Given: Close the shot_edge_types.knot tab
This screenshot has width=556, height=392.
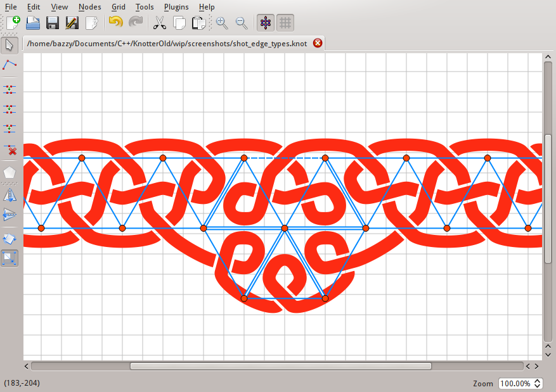Looking at the screenshot, I should (318, 43).
